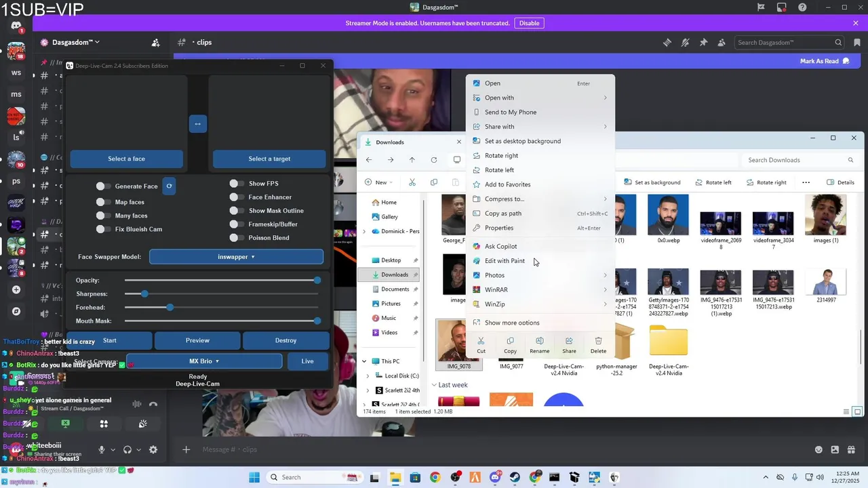
Task: Click the Live button
Action: coord(307,361)
